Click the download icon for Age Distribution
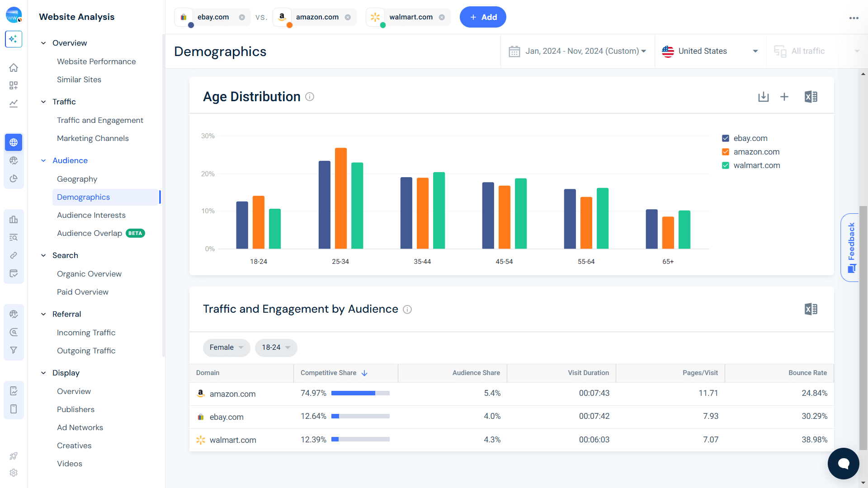The height and width of the screenshot is (488, 868). (x=764, y=97)
